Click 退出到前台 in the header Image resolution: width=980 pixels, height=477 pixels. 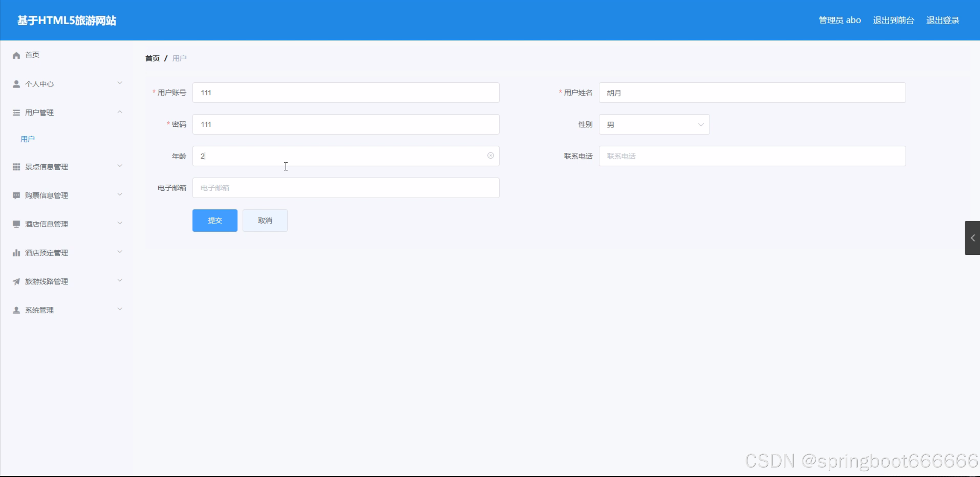tap(893, 20)
